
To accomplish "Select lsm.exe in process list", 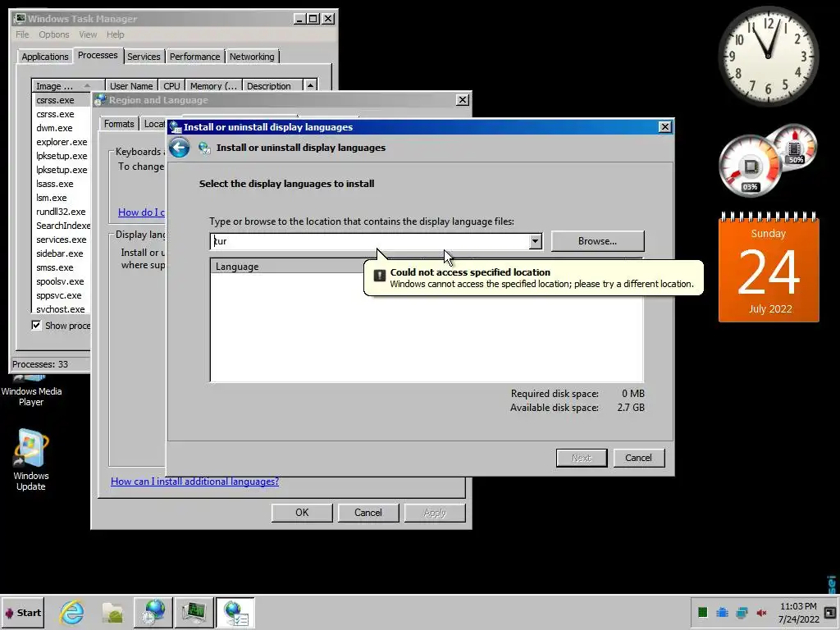I will coord(62,198).
